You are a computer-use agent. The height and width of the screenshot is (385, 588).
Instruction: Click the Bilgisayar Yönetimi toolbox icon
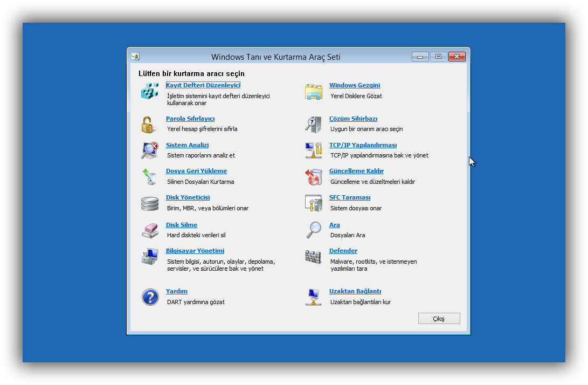(150, 256)
